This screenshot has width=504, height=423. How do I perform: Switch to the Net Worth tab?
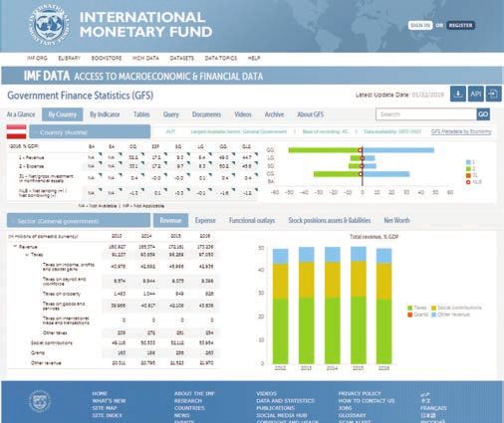coord(396,220)
